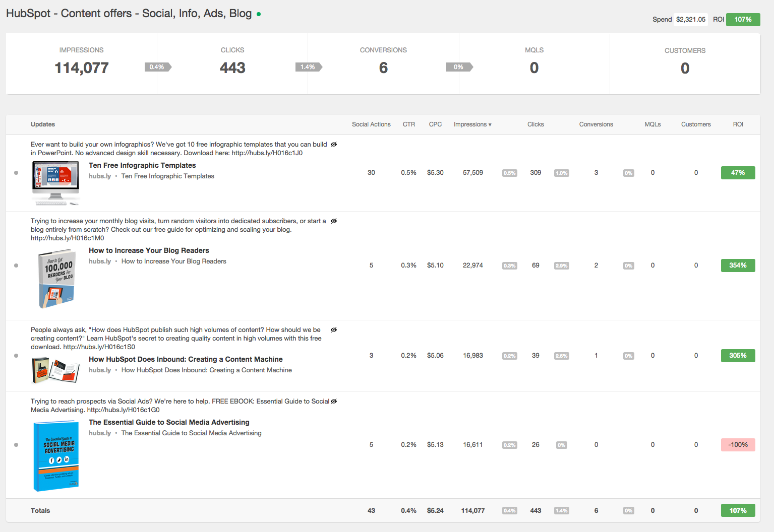Sort table by CTR column header
This screenshot has width=774, height=532.
(x=409, y=124)
